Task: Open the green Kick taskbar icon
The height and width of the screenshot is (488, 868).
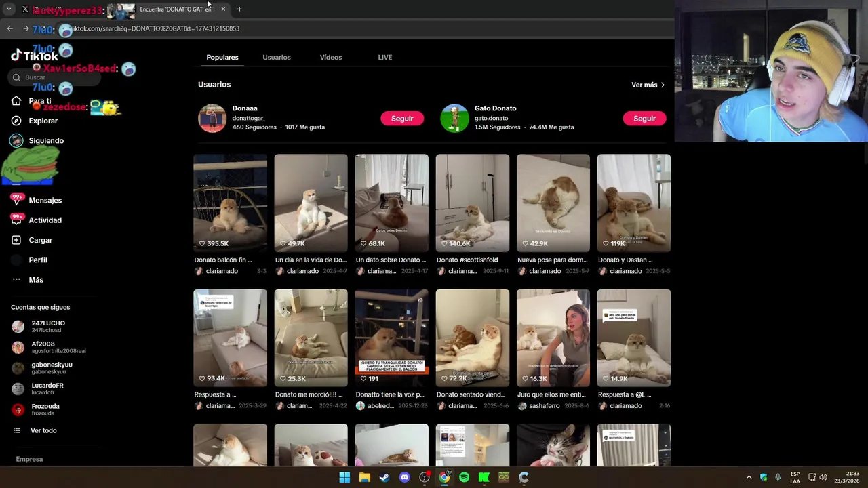Action: tap(484, 477)
